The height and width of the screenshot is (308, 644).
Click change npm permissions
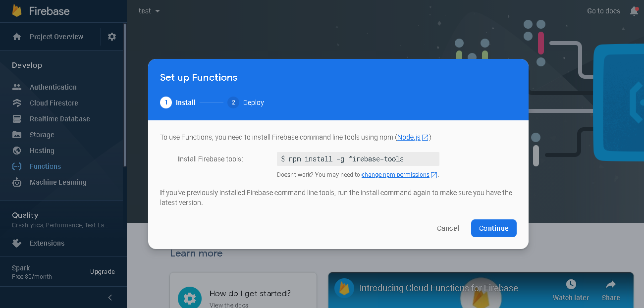pyautogui.click(x=395, y=174)
